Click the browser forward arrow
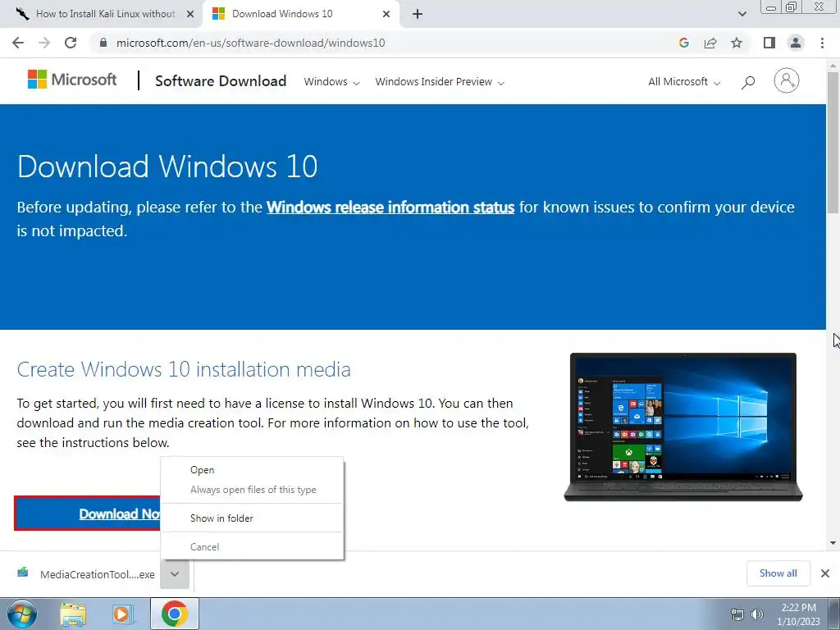 (44, 43)
